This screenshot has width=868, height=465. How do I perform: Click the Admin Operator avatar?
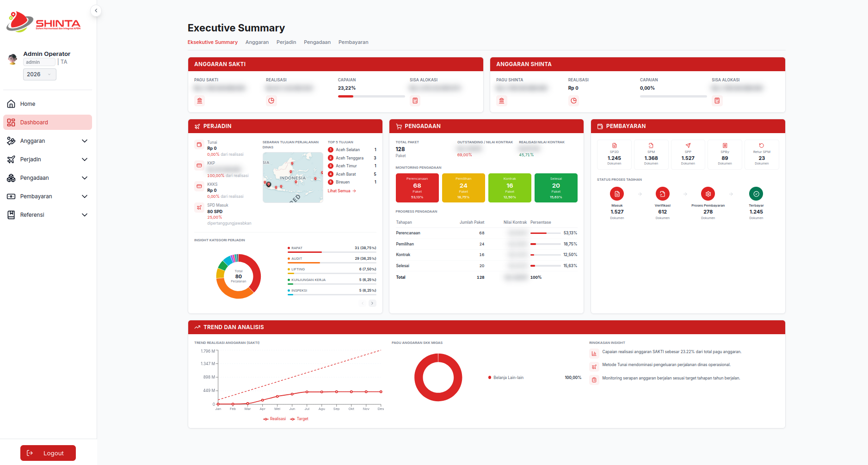point(12,59)
